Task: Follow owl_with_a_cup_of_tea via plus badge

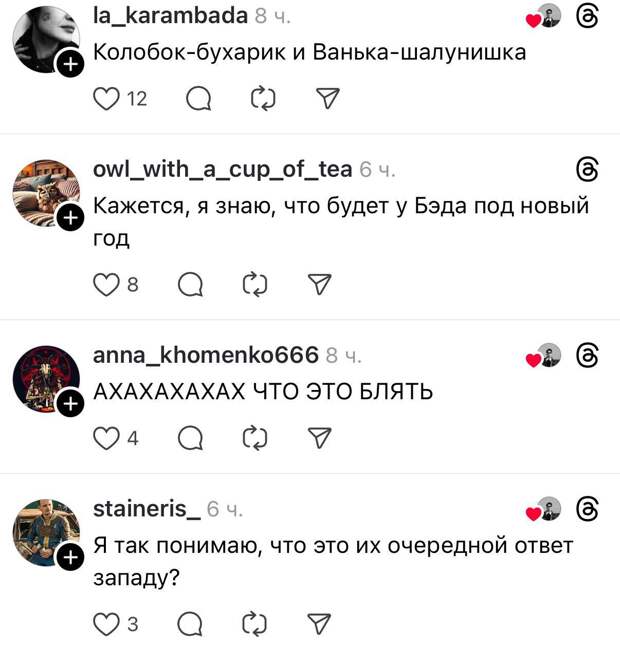Action: click(70, 218)
